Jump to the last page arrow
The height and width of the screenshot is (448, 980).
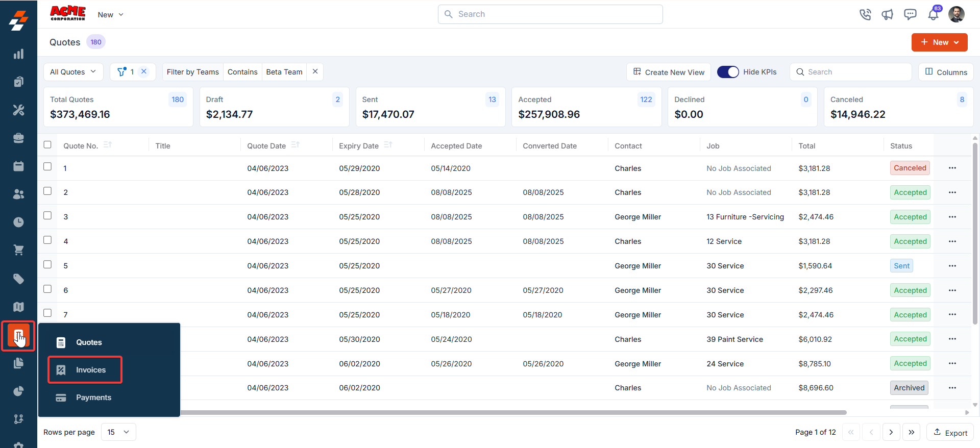point(911,432)
